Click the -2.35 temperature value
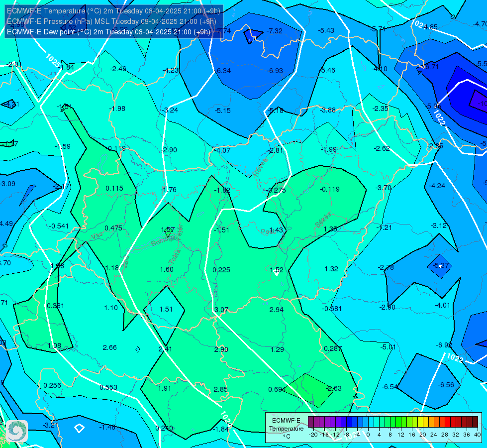 380,109
